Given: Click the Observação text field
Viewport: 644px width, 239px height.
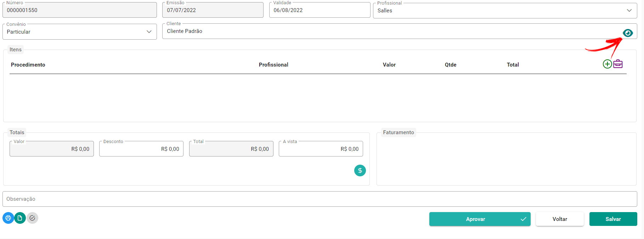Looking at the screenshot, I should pyautogui.click(x=320, y=199).
